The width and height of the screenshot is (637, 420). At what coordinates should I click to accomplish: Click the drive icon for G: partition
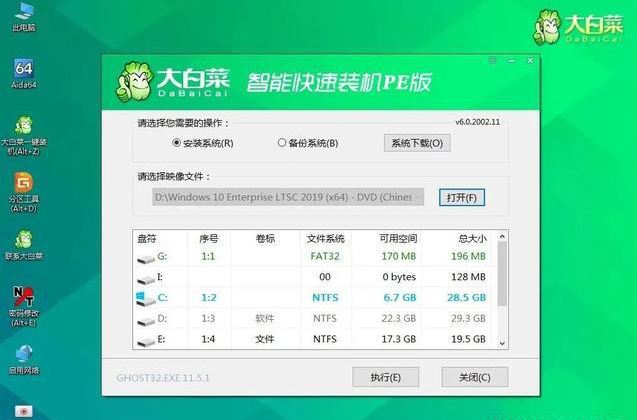tap(146, 257)
